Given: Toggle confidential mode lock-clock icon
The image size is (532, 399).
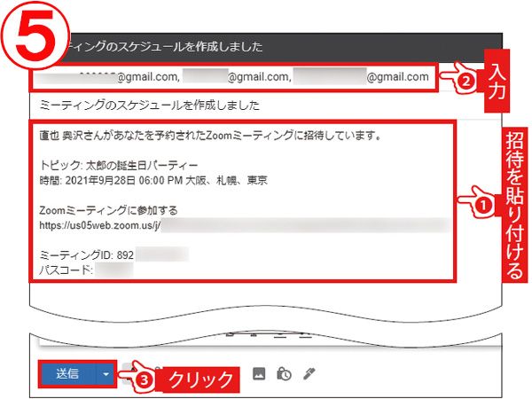Looking at the screenshot, I should (x=284, y=374).
